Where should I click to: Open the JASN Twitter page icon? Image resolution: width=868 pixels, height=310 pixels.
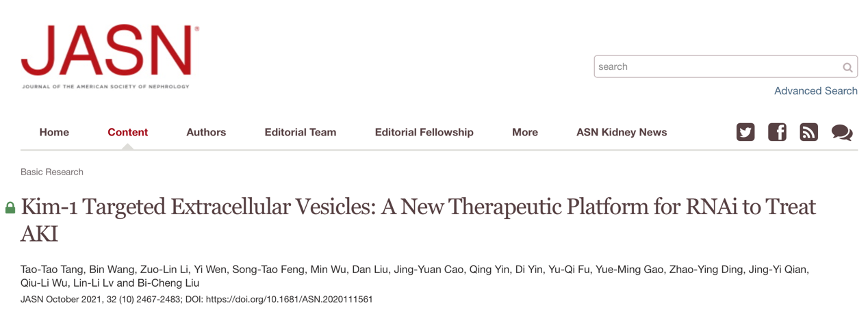click(745, 132)
